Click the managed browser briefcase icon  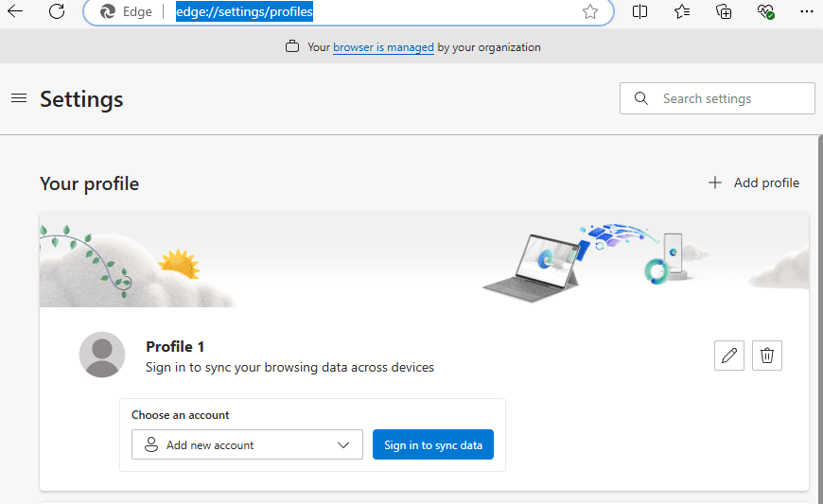291,46
